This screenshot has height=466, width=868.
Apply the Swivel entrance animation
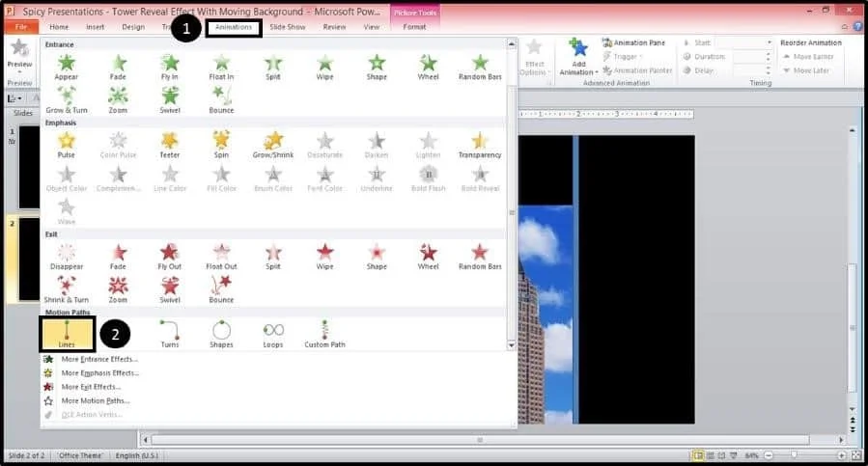coord(169,100)
